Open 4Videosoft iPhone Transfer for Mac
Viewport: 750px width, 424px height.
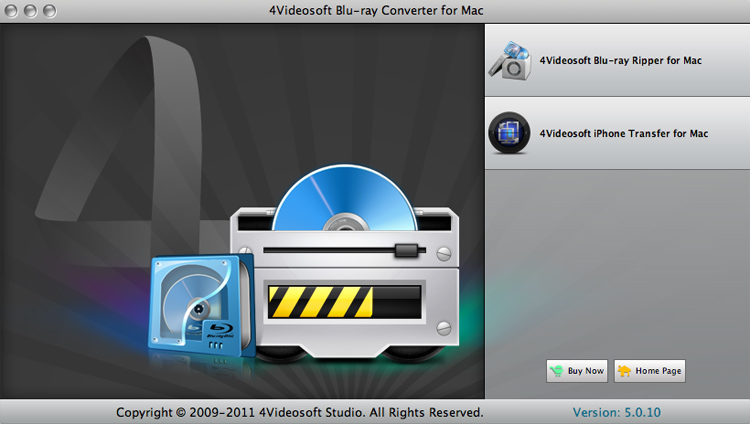point(618,133)
